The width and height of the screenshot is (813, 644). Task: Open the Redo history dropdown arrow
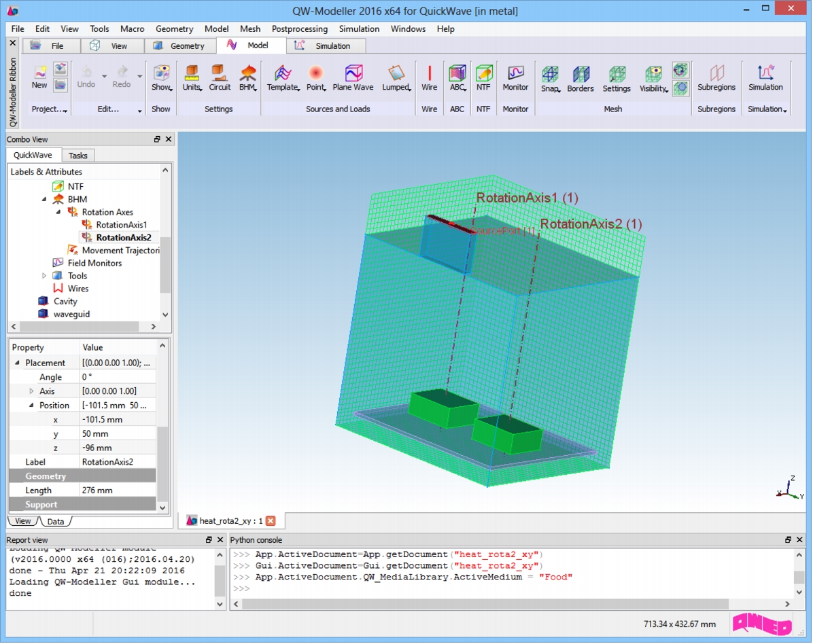point(139,76)
